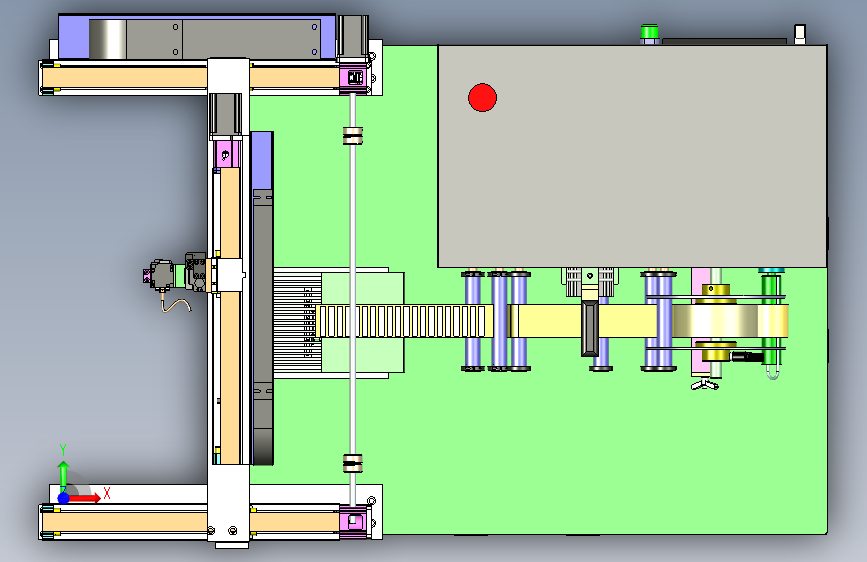Select the black clamp block on the yellow strip
Screen dimensions: 867x562
(589, 328)
